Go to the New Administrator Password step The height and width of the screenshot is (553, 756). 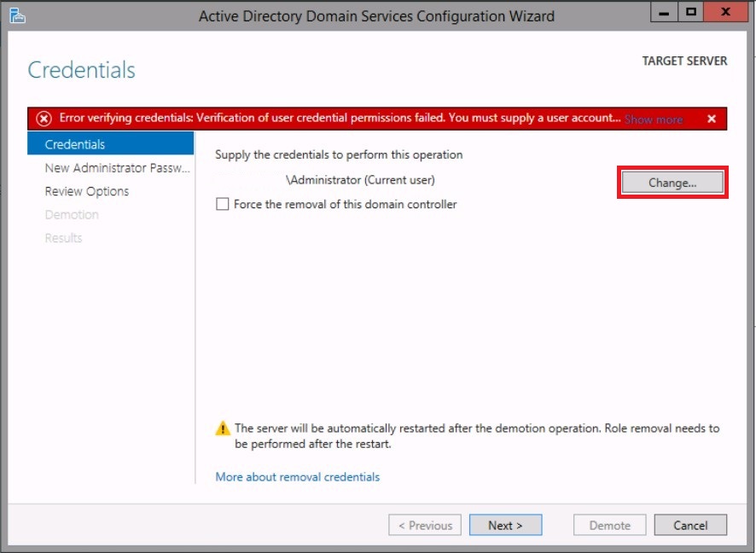point(117,168)
